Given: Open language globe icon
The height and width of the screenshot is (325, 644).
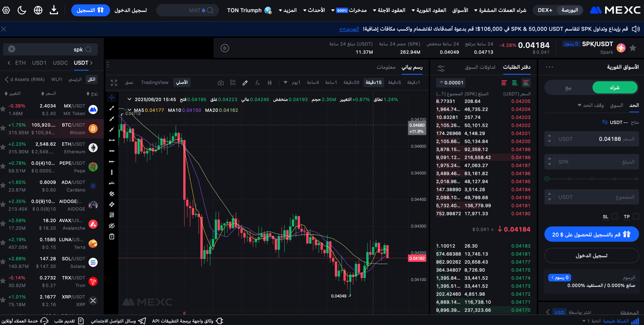Looking at the screenshot, I should 38,10.
